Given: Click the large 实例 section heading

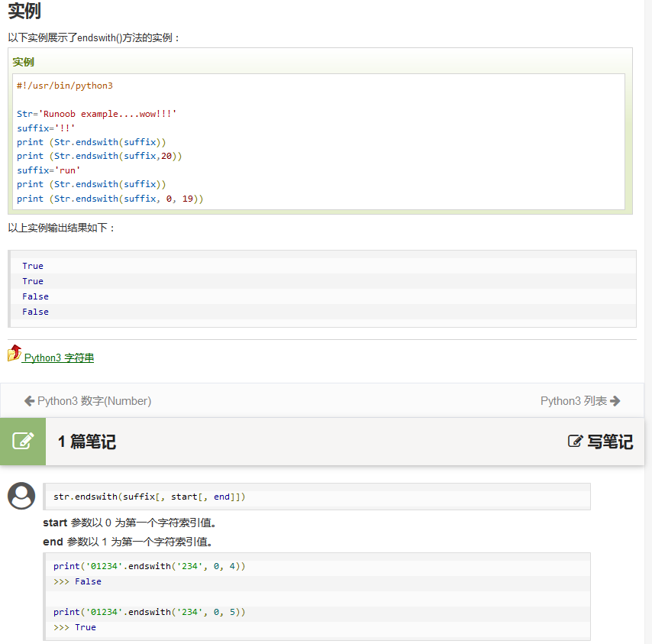Looking at the screenshot, I should (24, 11).
